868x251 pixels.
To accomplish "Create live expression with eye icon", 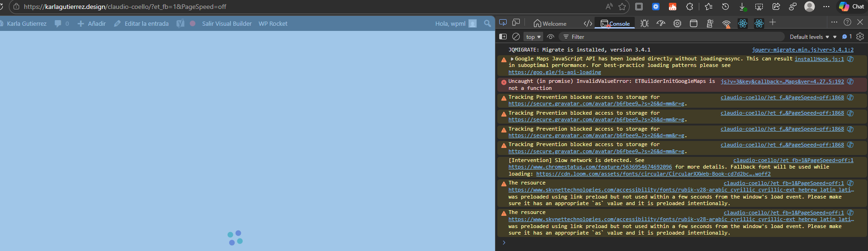I will pyautogui.click(x=551, y=37).
